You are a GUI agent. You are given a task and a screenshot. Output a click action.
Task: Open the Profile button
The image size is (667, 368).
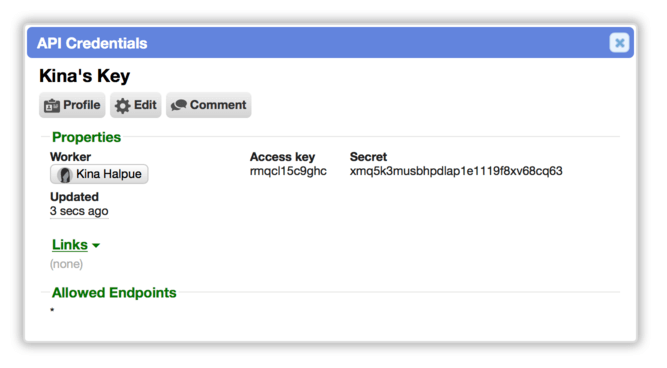point(72,105)
